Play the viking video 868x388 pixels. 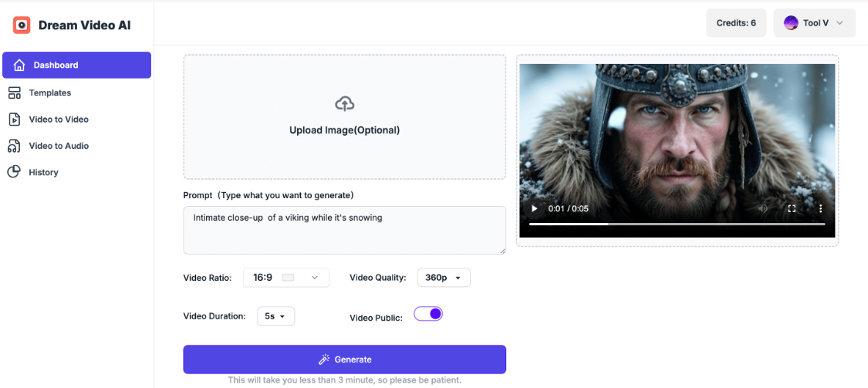(534, 209)
